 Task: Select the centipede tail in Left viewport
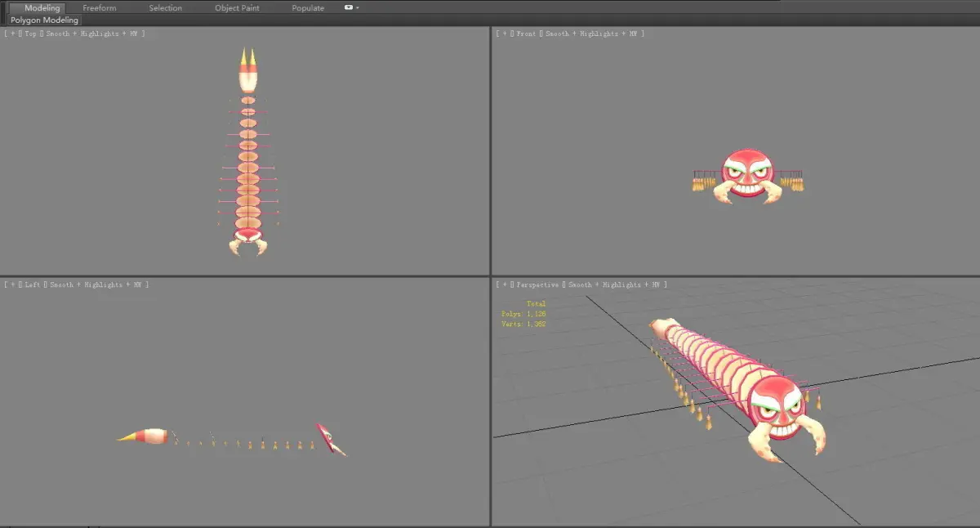(x=144, y=436)
